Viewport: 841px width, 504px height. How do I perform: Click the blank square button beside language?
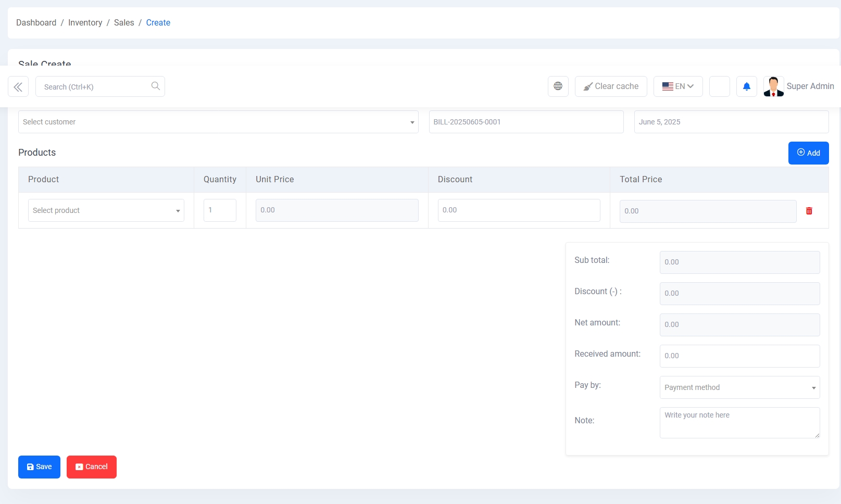tap(719, 86)
